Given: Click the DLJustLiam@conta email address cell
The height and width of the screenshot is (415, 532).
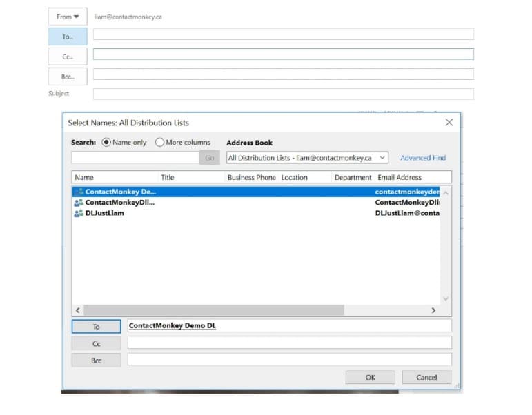Looking at the screenshot, I should coord(407,213).
